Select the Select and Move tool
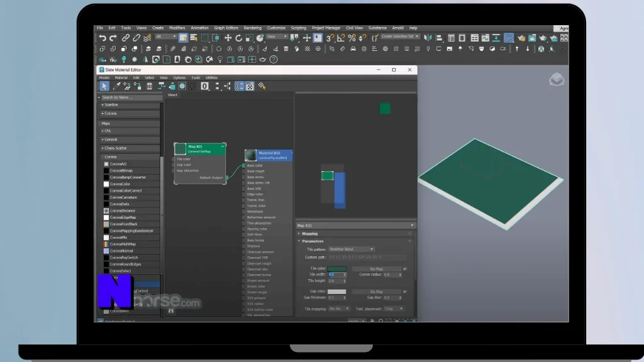 click(228, 38)
